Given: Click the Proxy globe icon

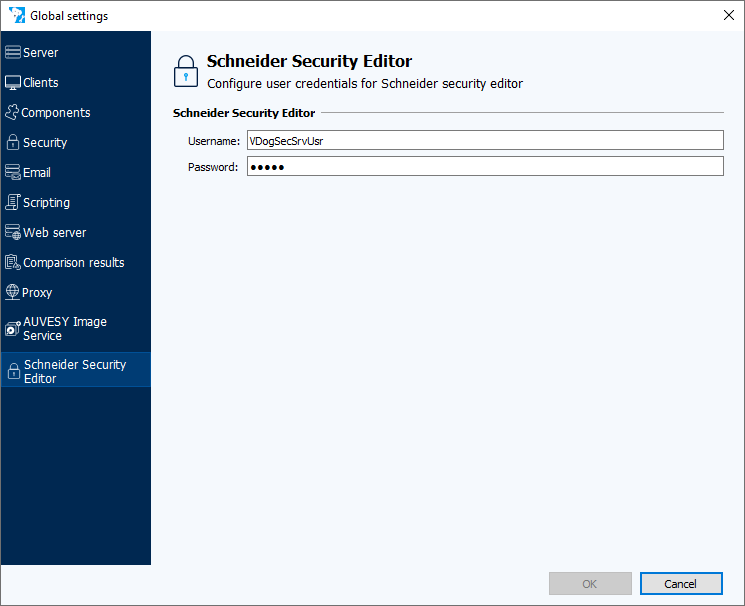Looking at the screenshot, I should pyautogui.click(x=12, y=292).
